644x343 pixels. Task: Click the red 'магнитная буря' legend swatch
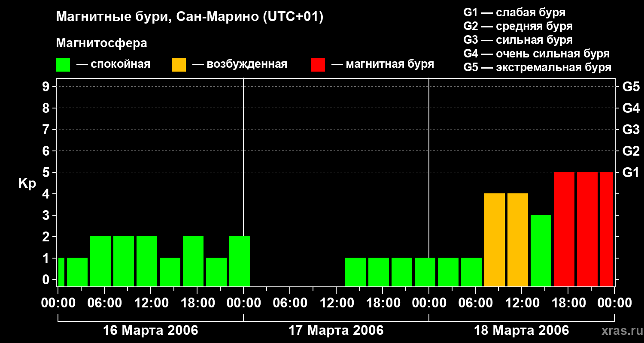pyautogui.click(x=318, y=65)
